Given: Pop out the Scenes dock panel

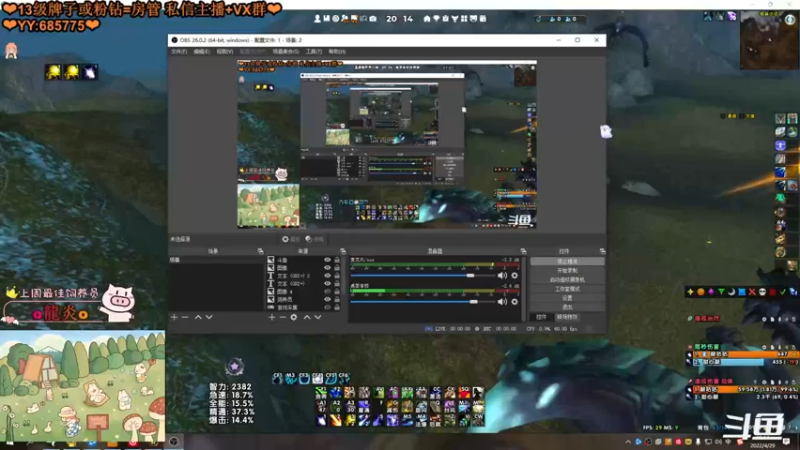Looking at the screenshot, I should pos(260,251).
